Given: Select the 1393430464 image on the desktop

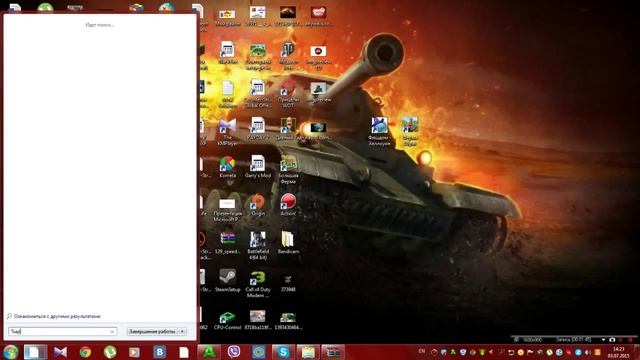Looking at the screenshot, I should click(288, 321).
